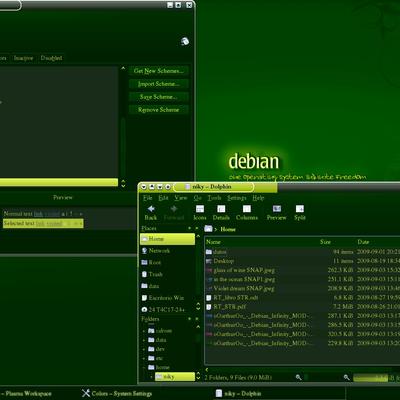Image resolution: width=400 pixels, height=400 pixels.
Task: Click Home in the Dolphin breadcrumb path
Action: (228, 229)
